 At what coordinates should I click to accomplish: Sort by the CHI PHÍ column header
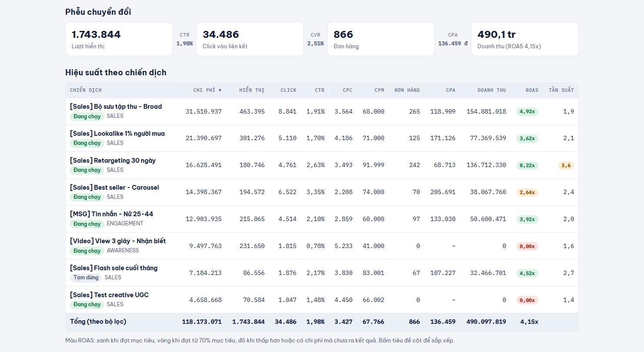tap(208, 90)
